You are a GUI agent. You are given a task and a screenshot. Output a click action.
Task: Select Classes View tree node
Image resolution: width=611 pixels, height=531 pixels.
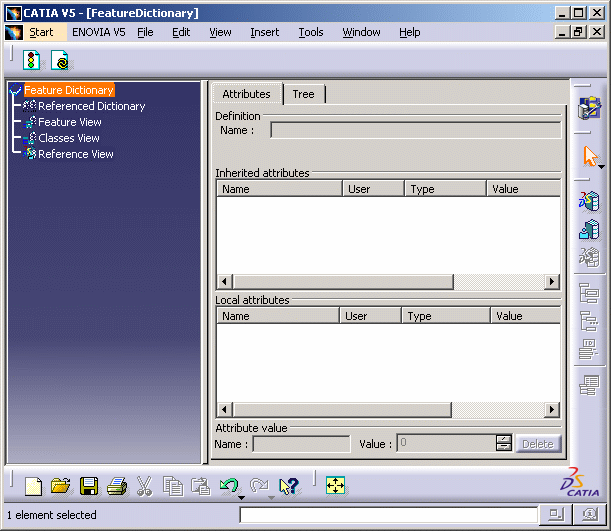pos(69,138)
